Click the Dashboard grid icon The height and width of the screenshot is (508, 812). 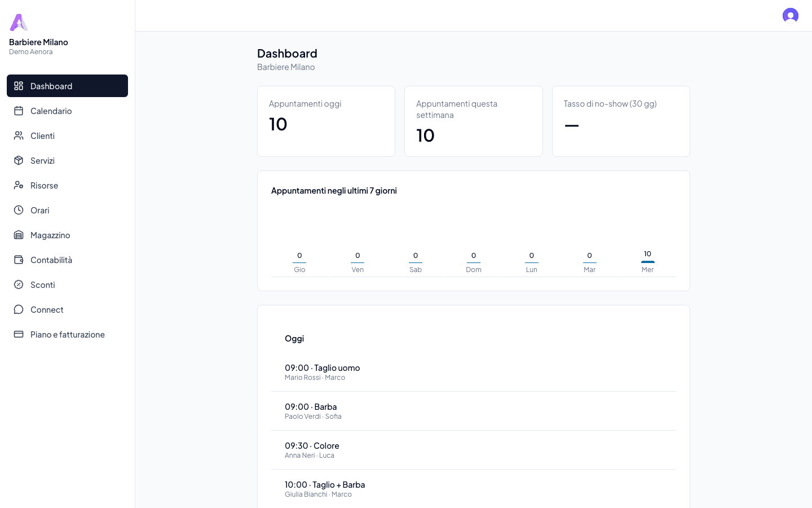pos(19,86)
